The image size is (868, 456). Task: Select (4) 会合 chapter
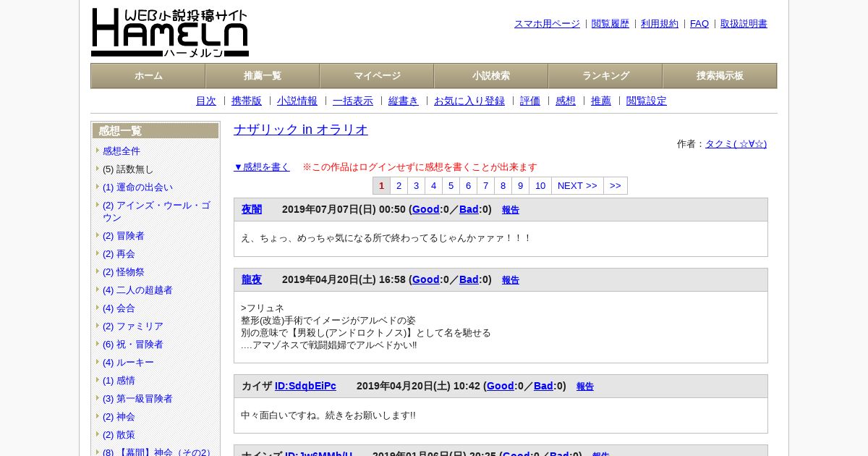click(x=119, y=308)
